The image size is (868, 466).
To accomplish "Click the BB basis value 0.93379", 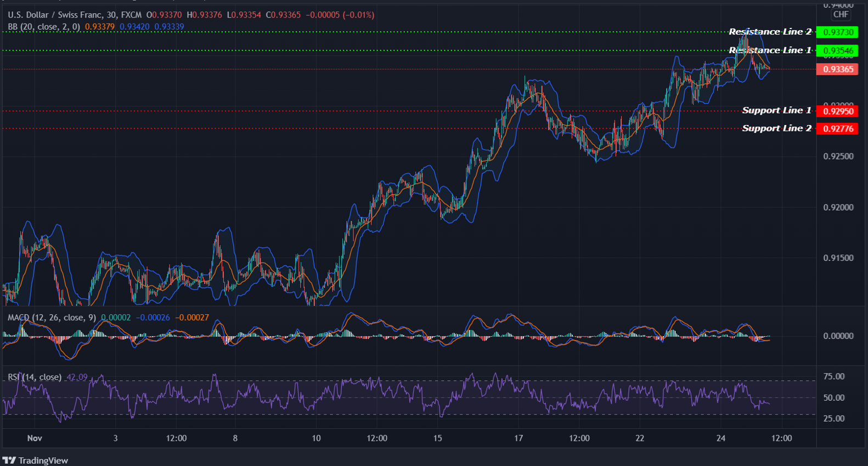I will [x=100, y=26].
